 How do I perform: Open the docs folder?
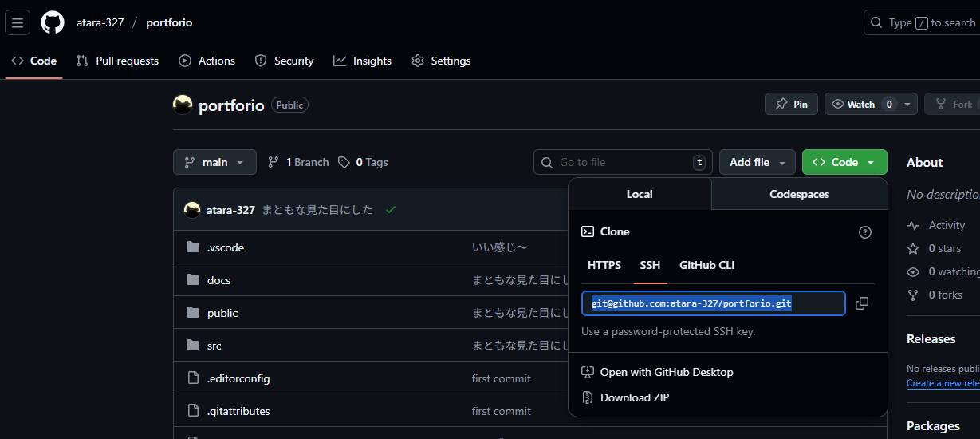[x=218, y=280]
